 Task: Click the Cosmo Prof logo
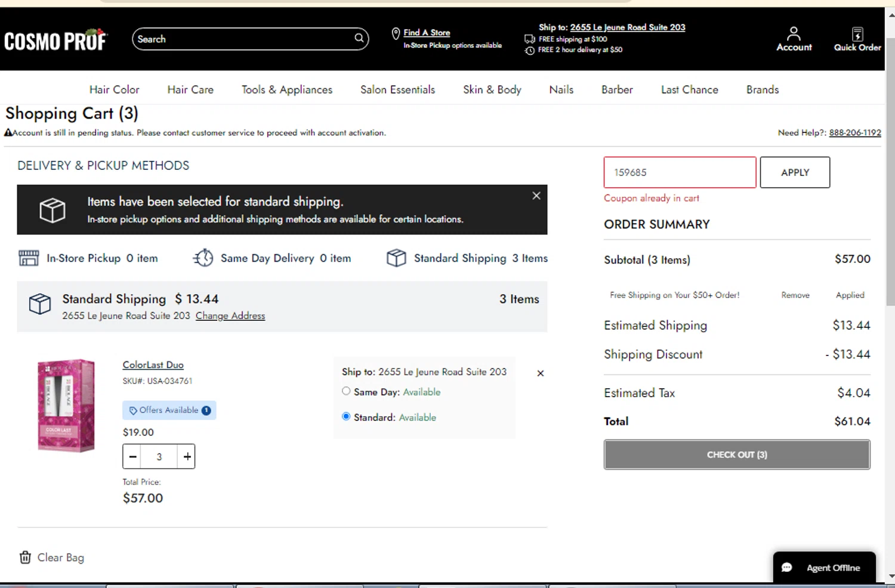coord(55,40)
